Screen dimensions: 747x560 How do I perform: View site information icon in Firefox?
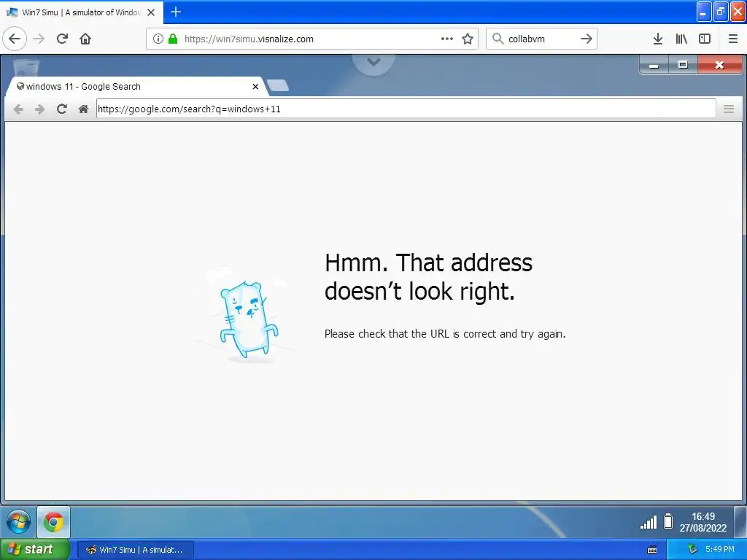click(158, 39)
